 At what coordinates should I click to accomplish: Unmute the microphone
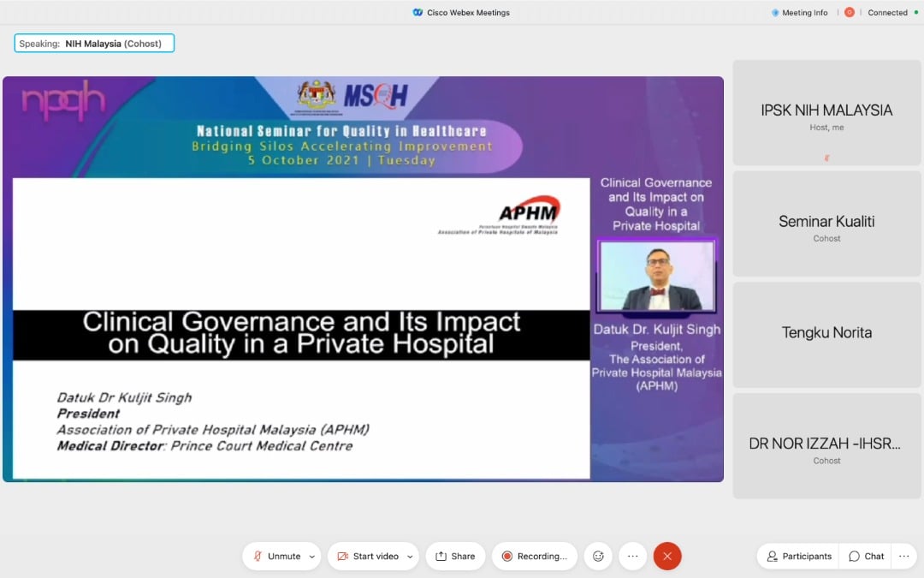[x=275, y=556]
